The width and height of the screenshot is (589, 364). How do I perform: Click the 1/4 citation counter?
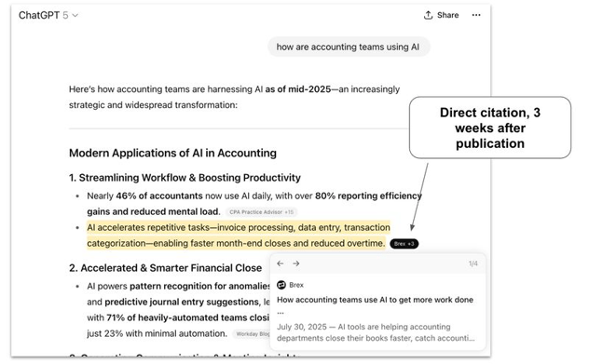[473, 263]
